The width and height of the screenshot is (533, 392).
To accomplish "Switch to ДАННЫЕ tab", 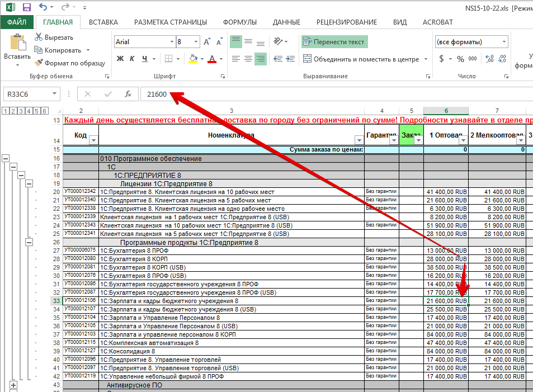I will tap(286, 22).
